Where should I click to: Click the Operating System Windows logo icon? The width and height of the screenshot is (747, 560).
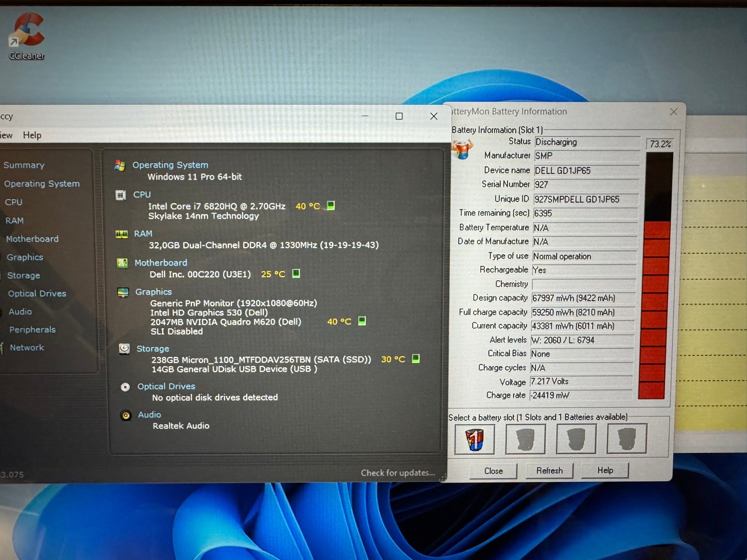(120, 165)
